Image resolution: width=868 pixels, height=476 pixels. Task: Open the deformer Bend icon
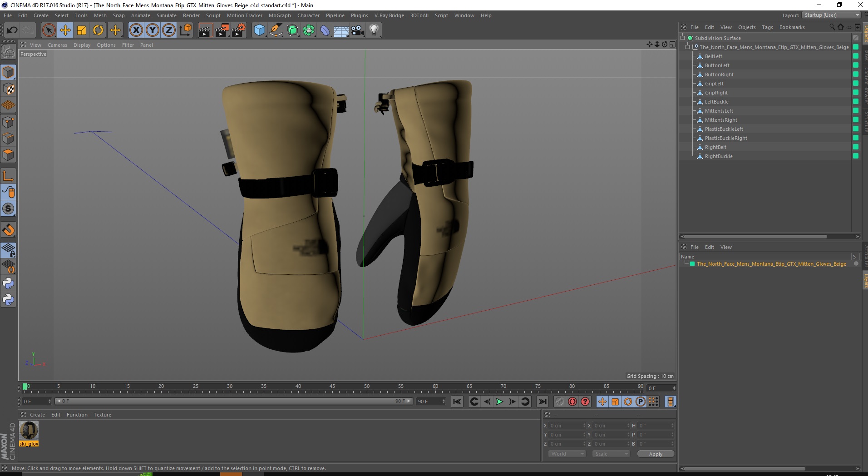click(325, 30)
